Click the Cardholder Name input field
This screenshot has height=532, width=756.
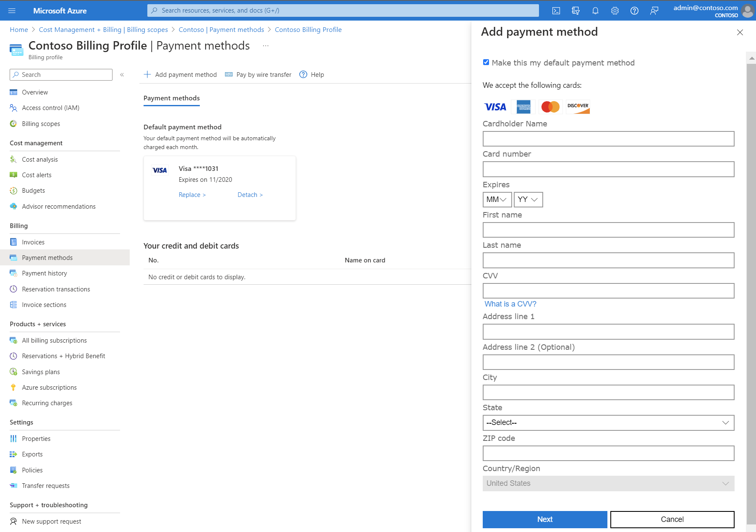[608, 139]
